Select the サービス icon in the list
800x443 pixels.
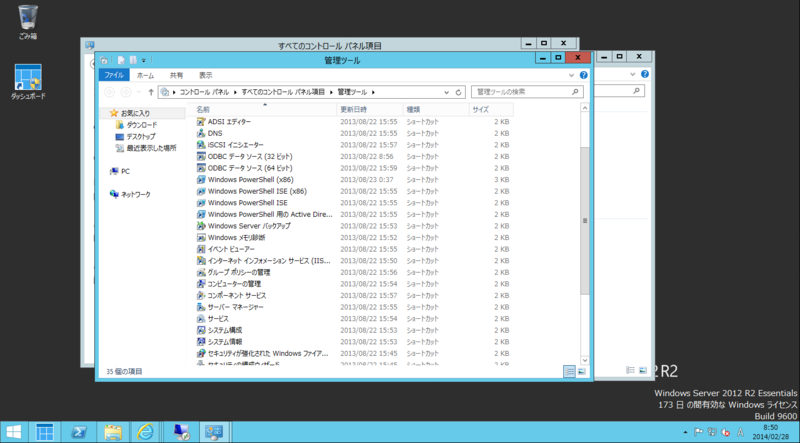201,319
